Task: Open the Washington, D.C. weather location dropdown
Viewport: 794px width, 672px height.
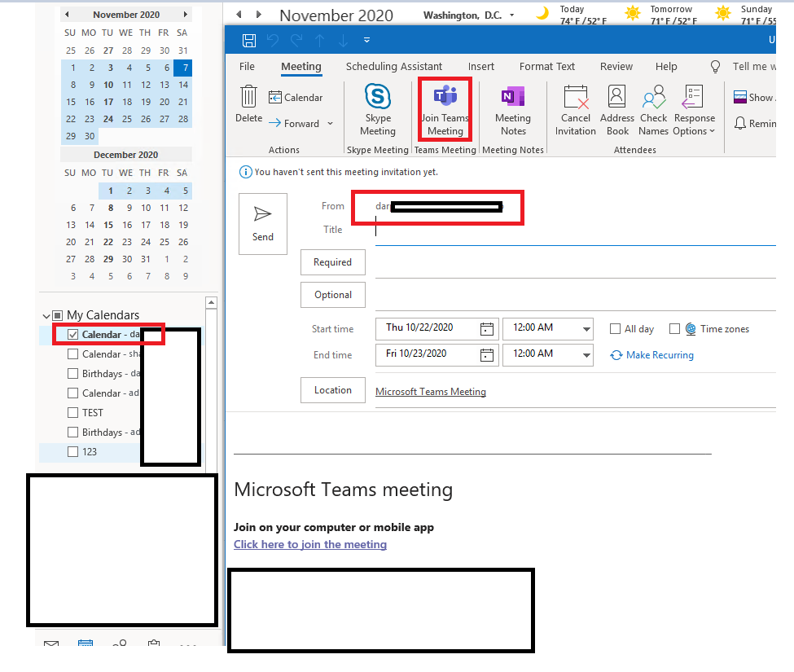Action: pos(512,15)
